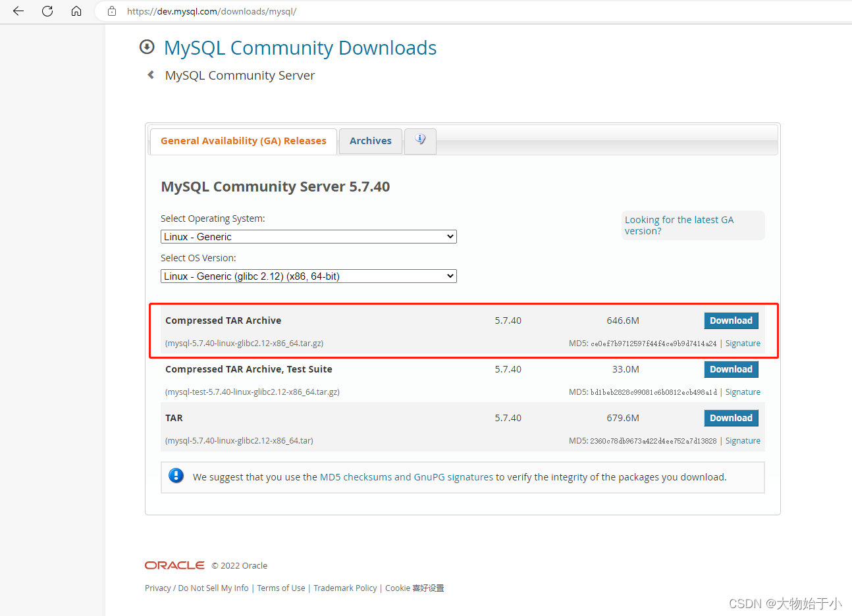This screenshot has height=616, width=852.
Task: Click version 5.7.40 in the TAR row
Action: click(508, 418)
